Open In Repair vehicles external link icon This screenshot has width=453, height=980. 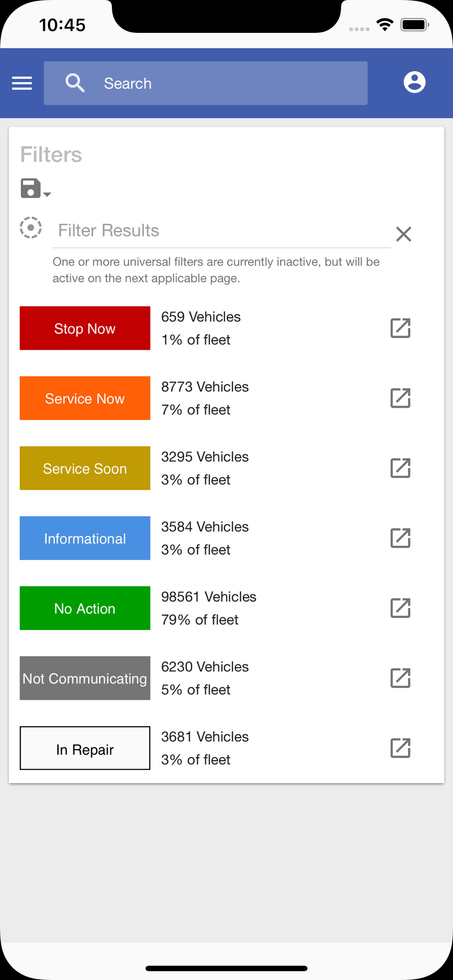(x=400, y=749)
